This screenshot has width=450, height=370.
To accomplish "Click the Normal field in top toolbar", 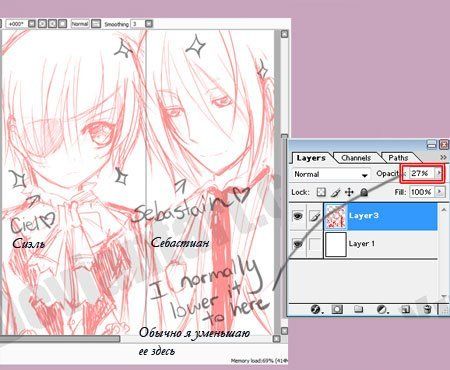I will 80,24.
